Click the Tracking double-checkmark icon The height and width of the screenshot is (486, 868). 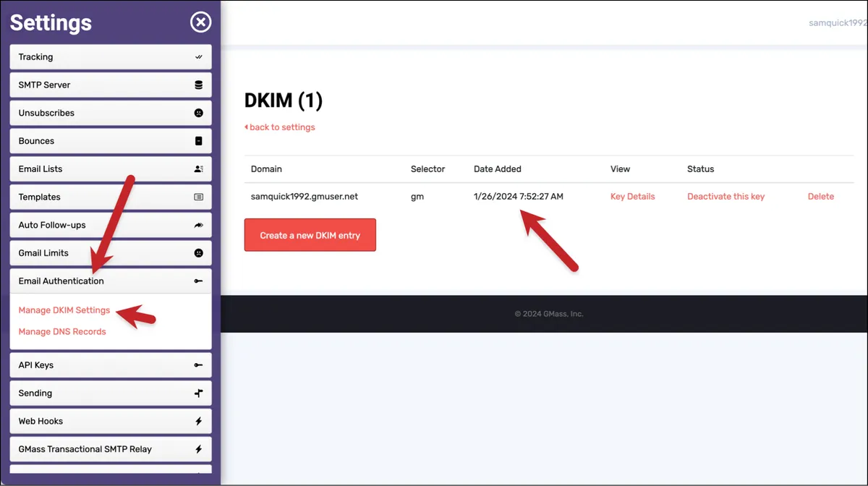(199, 57)
